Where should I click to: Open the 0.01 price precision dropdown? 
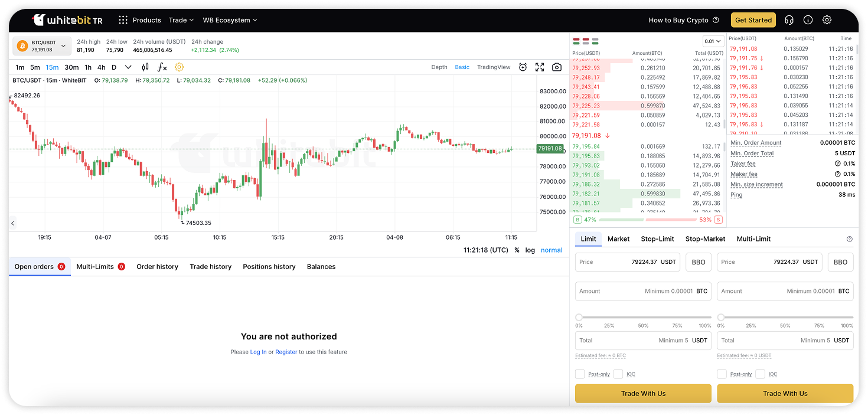coord(712,41)
